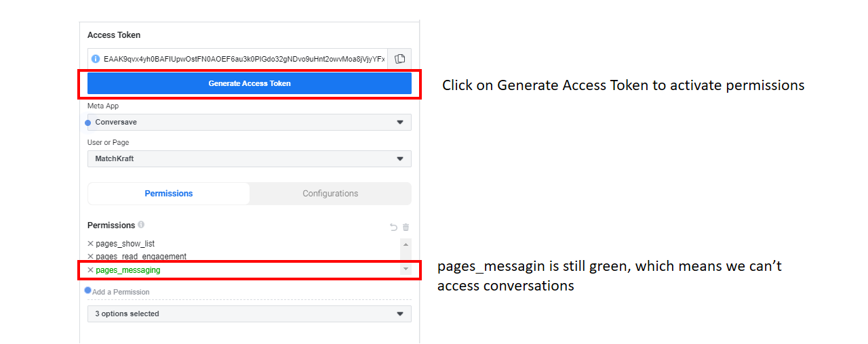
Task: Expand the 3 options selected dropdown
Action: coord(250,314)
